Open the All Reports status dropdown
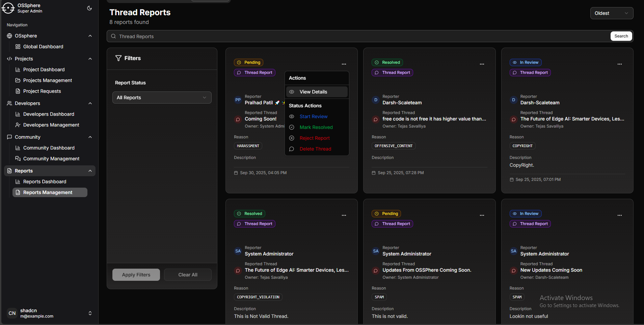 pyautogui.click(x=162, y=98)
